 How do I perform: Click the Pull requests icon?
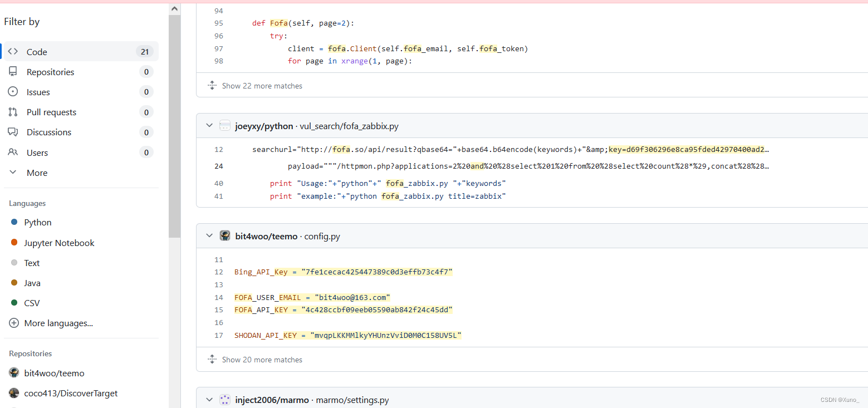click(13, 112)
